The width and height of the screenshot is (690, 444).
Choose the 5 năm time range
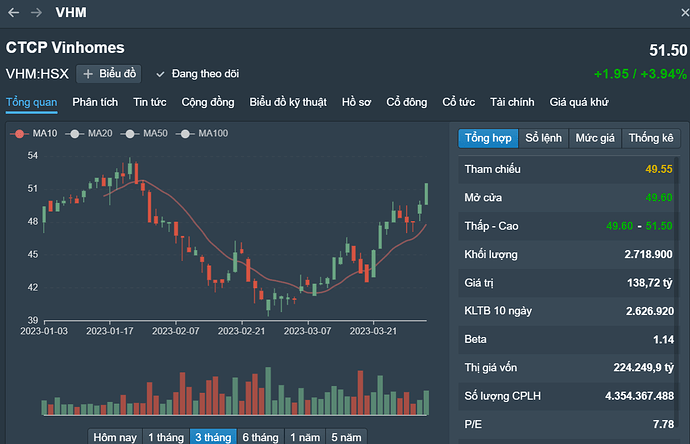pyautogui.click(x=345, y=437)
